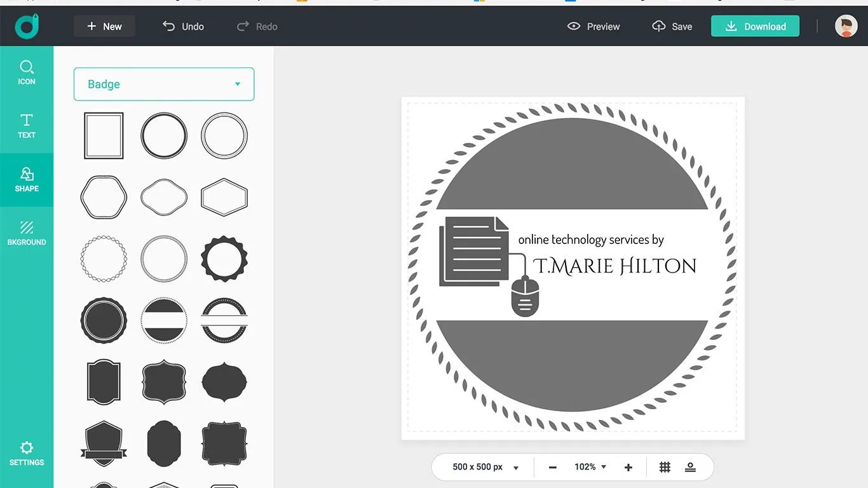This screenshot has width=868, height=488.
Task: Select the ornate bracket frame badge
Action: click(164, 382)
